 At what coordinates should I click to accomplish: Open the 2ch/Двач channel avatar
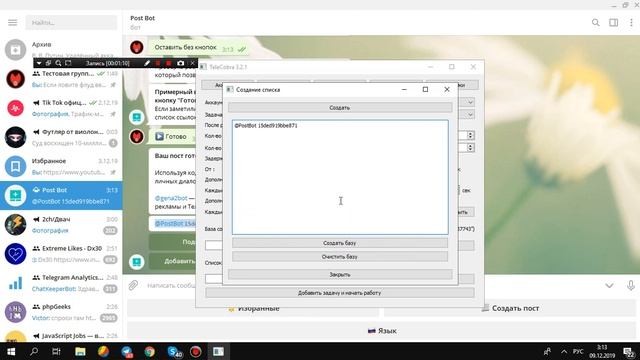[x=16, y=224]
